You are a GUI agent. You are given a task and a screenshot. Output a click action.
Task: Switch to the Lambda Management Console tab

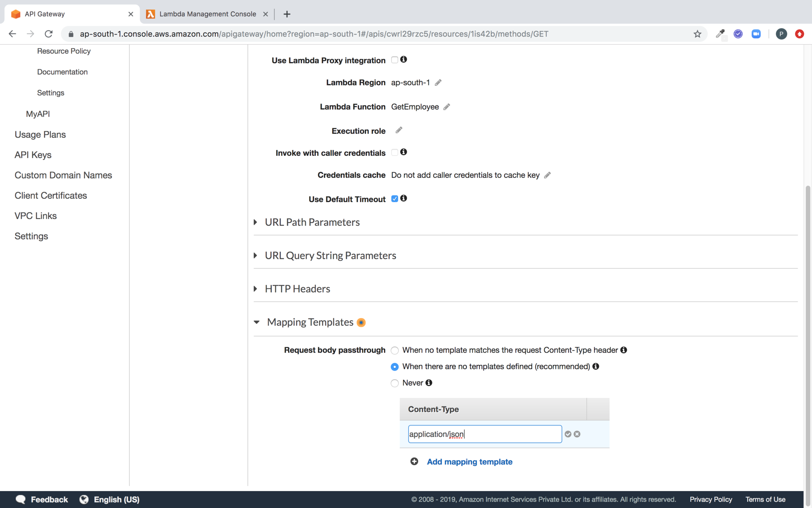[x=207, y=14]
